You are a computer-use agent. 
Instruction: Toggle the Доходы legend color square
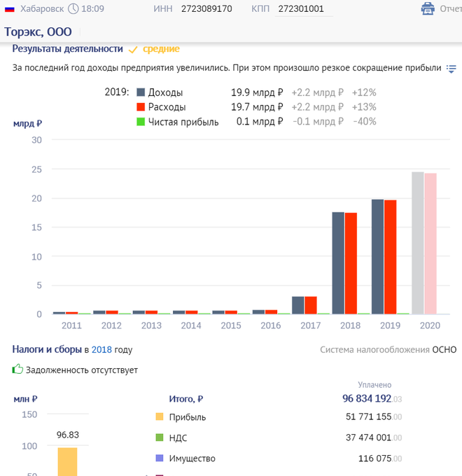[x=141, y=92]
